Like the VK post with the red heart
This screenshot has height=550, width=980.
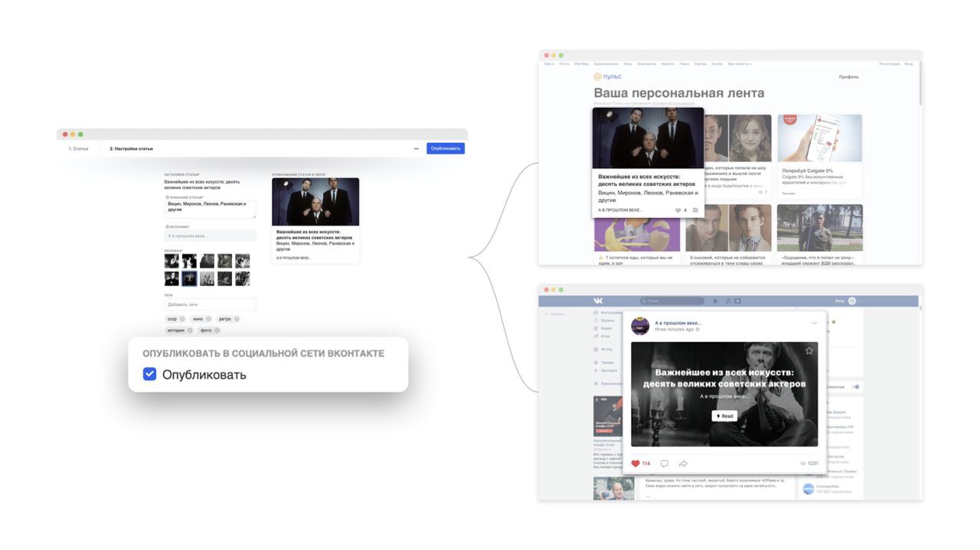click(x=635, y=464)
